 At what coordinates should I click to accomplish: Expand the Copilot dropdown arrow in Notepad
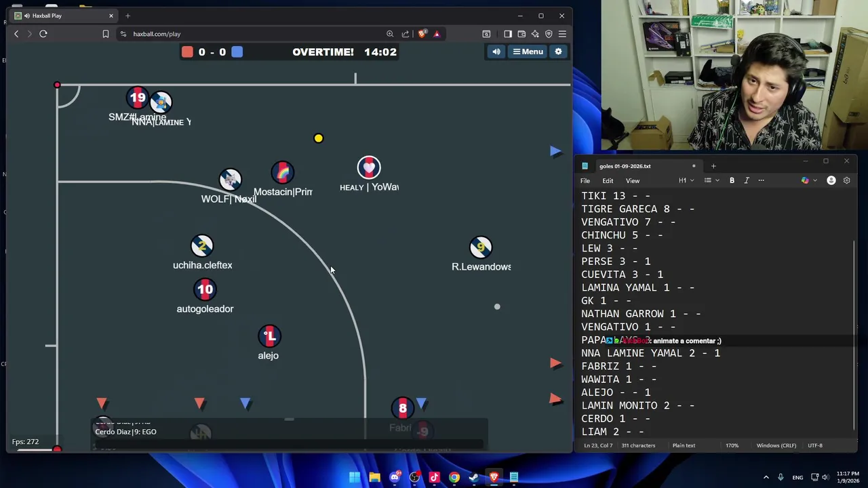pos(814,181)
